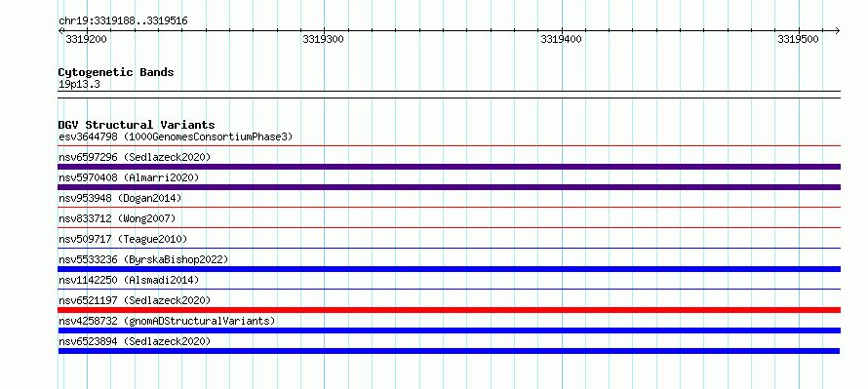
Task: Click the 3319500 ruler position
Action: pyautogui.click(x=798, y=39)
